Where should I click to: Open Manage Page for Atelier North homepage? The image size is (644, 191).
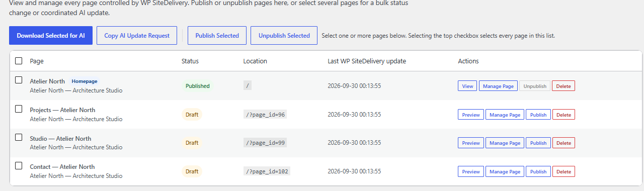coord(498,86)
